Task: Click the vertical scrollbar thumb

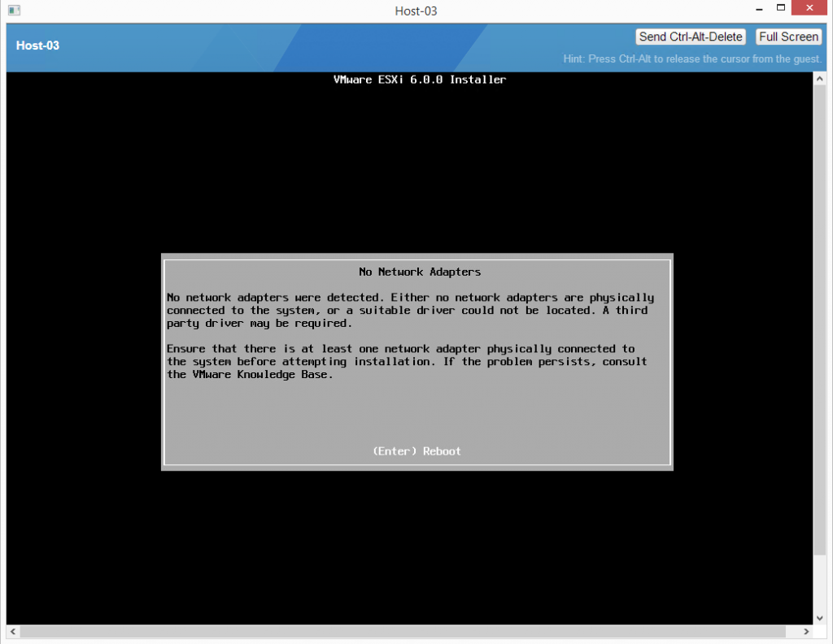Action: pyautogui.click(x=820, y=320)
